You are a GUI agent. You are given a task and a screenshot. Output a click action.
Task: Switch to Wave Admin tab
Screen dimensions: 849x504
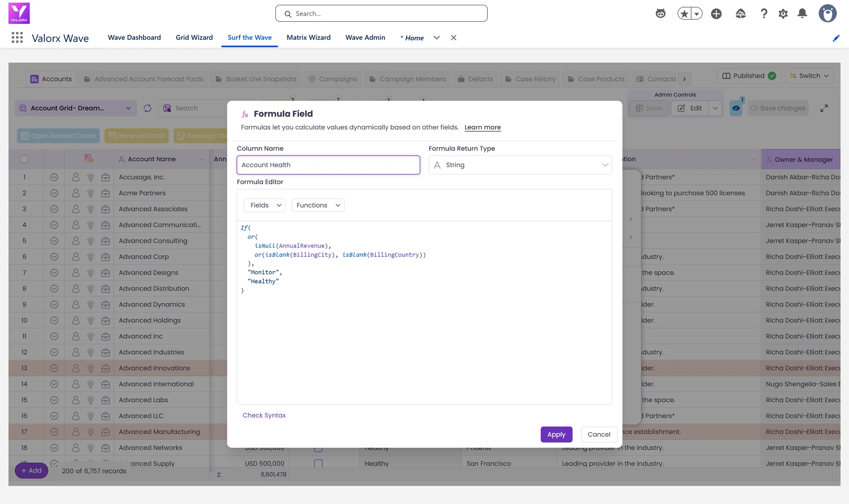pyautogui.click(x=365, y=38)
